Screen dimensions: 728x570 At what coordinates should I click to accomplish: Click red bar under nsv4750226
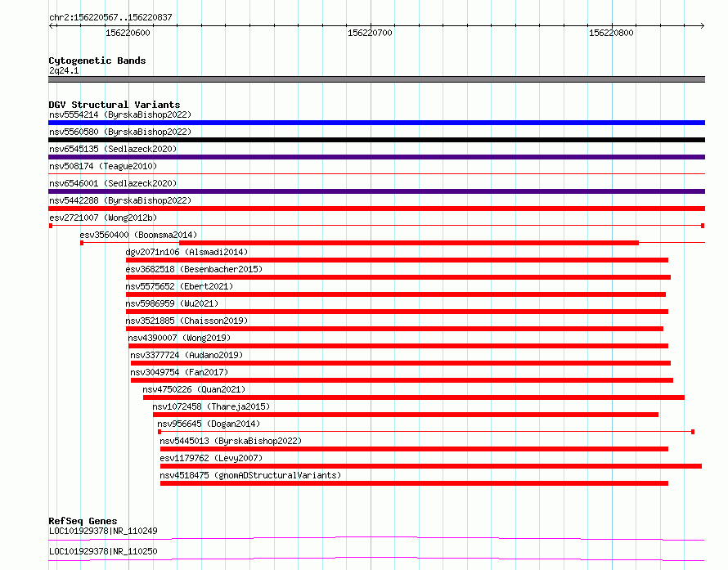[414, 397]
